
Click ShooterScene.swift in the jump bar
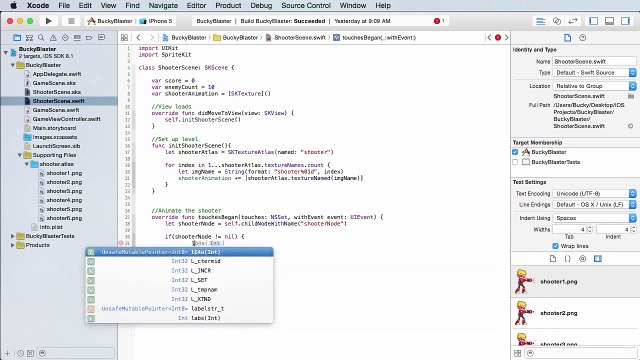click(296, 38)
